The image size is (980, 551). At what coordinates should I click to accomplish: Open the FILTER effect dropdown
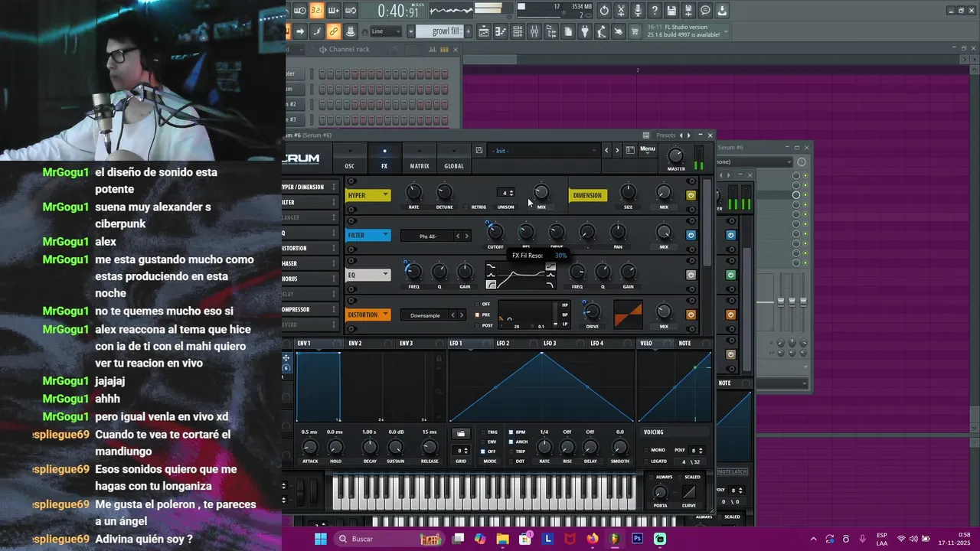pyautogui.click(x=367, y=235)
